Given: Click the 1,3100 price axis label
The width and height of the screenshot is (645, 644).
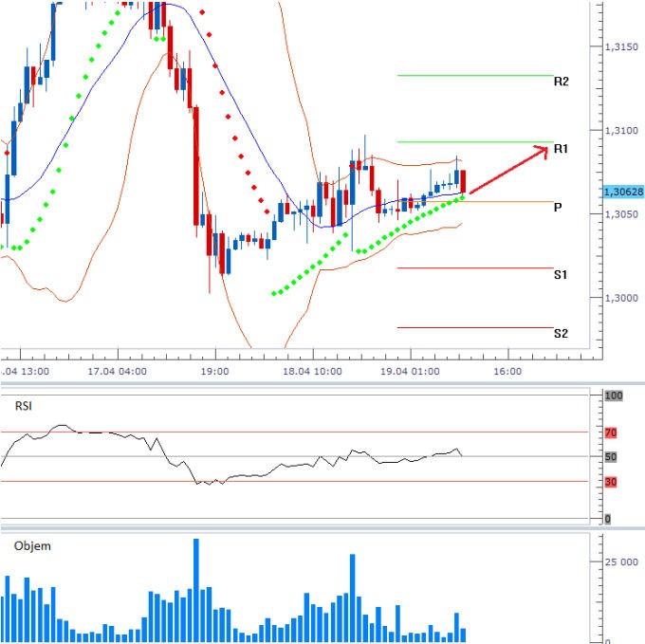Looking at the screenshot, I should tap(621, 131).
